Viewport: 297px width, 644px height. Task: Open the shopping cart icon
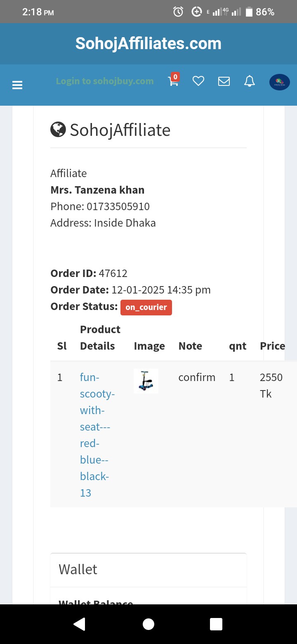[x=173, y=82]
